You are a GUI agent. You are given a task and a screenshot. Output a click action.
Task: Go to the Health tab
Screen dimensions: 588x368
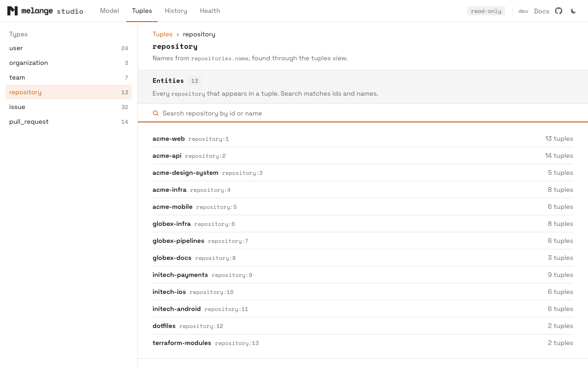click(210, 11)
